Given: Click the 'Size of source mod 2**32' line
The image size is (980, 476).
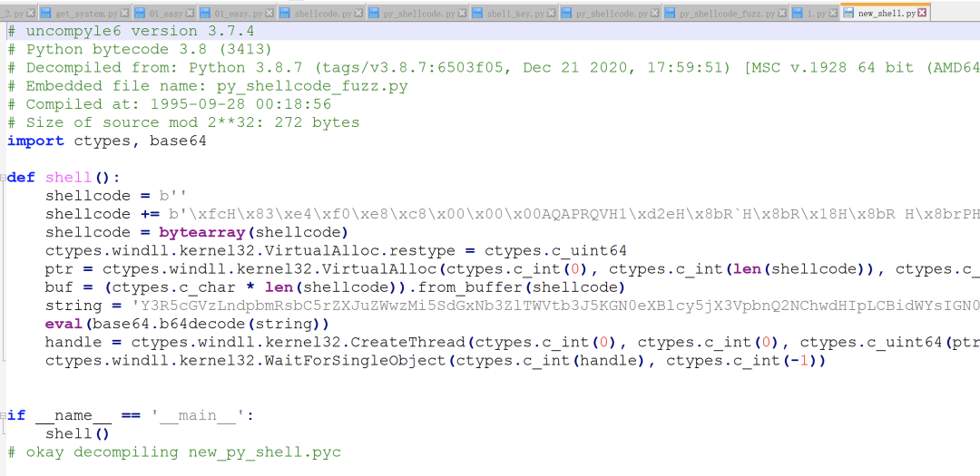Looking at the screenshot, I should 183,122.
